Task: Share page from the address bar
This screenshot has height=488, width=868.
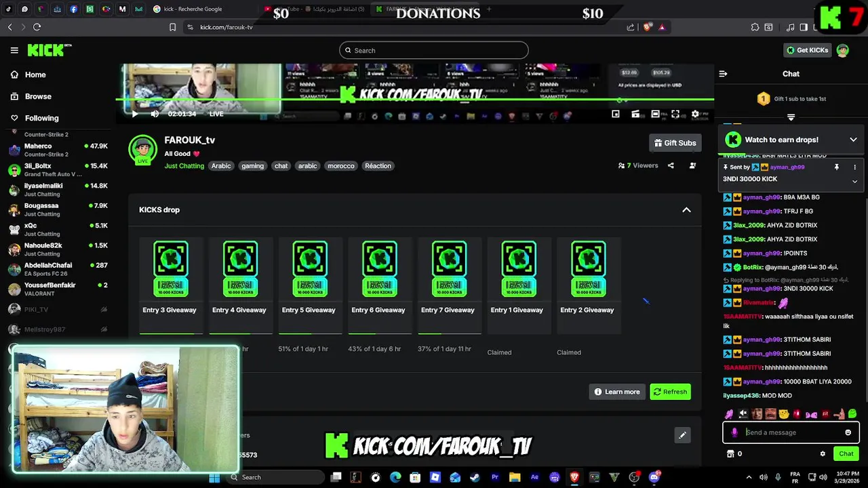Action: 631,27
